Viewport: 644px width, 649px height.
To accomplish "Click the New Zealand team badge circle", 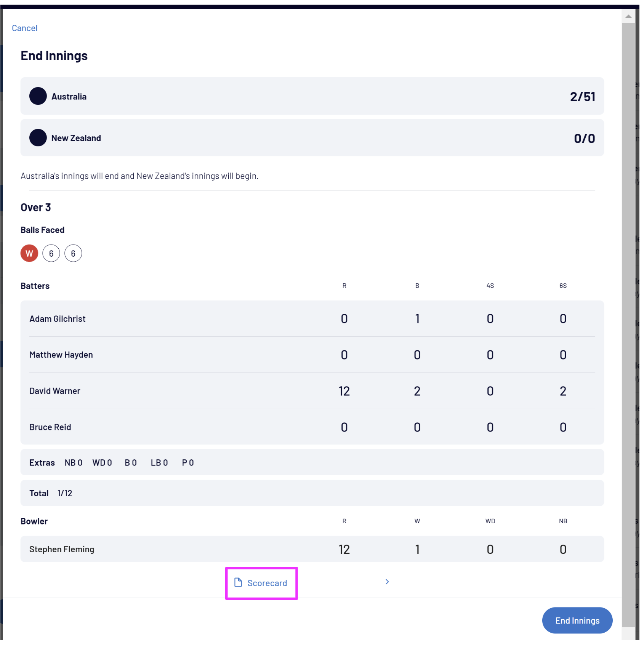I will tap(38, 138).
